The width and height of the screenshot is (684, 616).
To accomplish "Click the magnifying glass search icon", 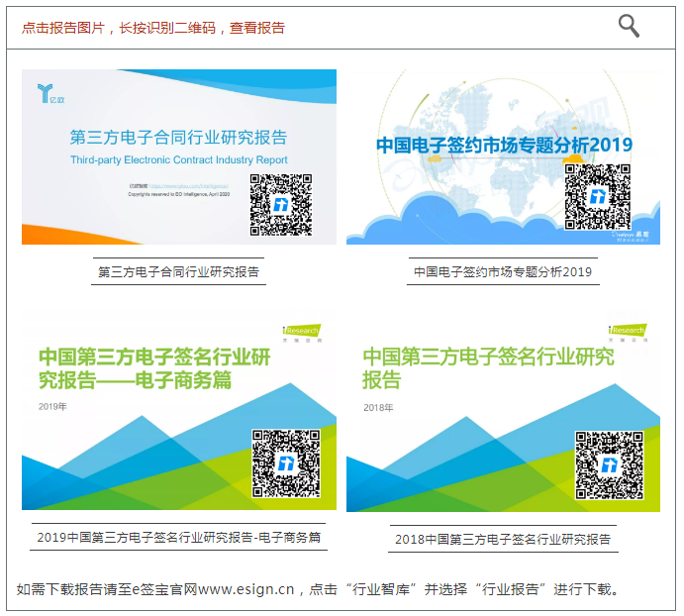I will (x=629, y=26).
